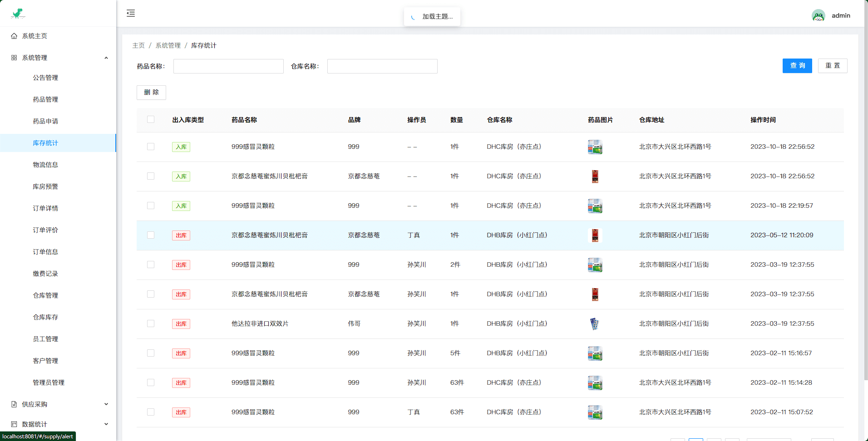Click the chart icon beside 数据统计

pyautogui.click(x=14, y=424)
